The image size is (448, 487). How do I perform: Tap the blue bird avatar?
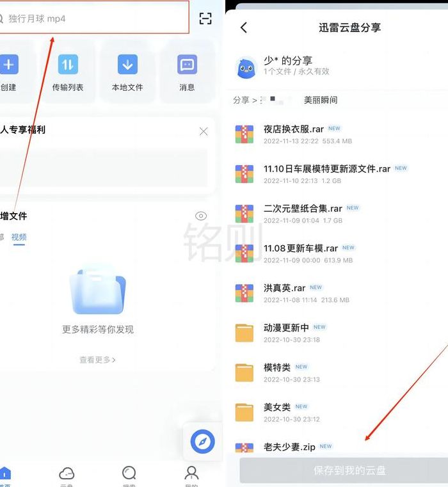tap(246, 67)
